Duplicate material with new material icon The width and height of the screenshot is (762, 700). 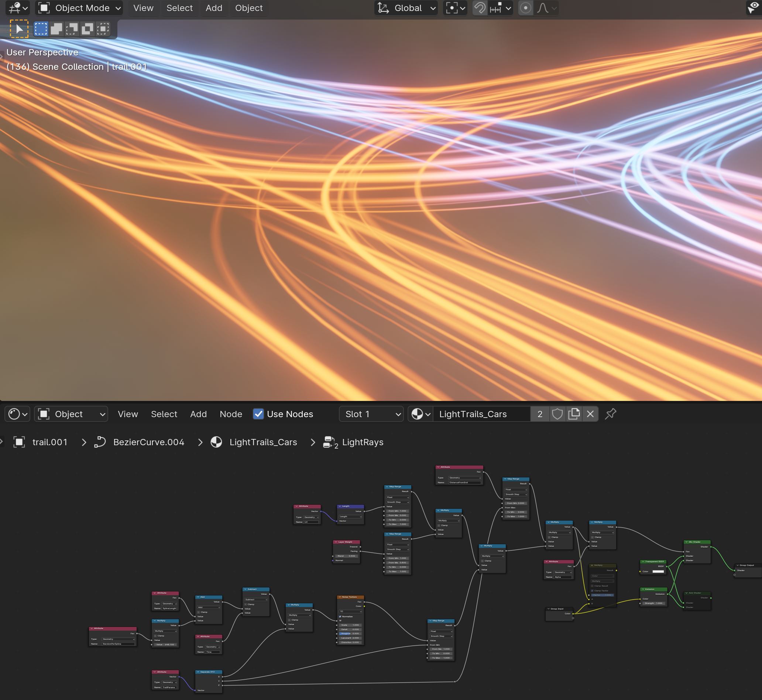point(574,414)
